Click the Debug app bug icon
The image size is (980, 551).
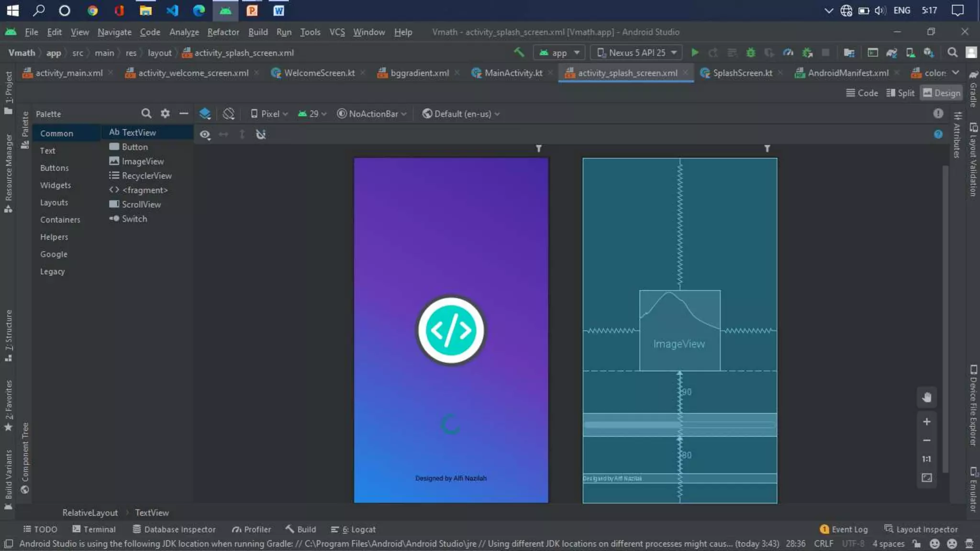(x=750, y=53)
